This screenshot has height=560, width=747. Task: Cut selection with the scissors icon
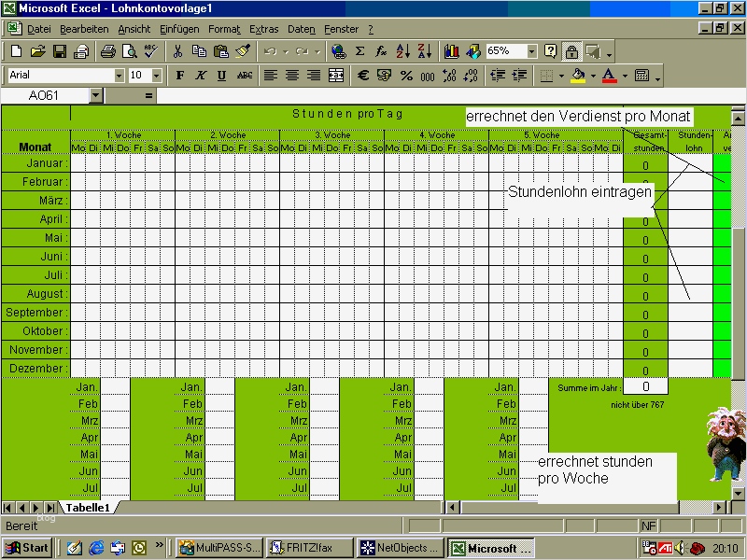(x=177, y=51)
